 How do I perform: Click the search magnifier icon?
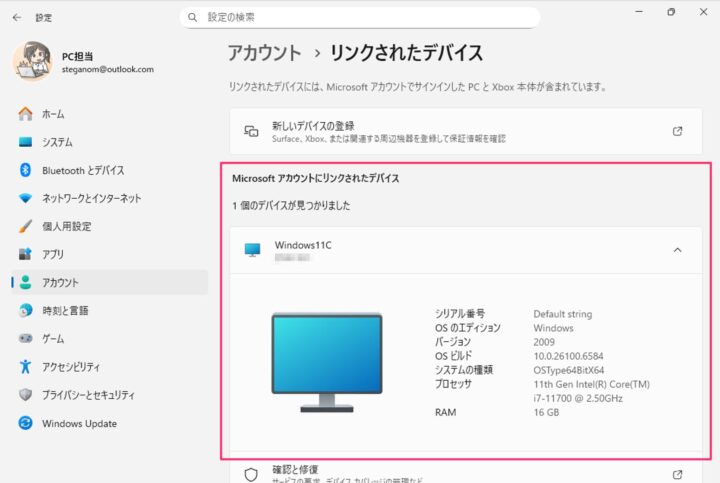[x=192, y=17]
